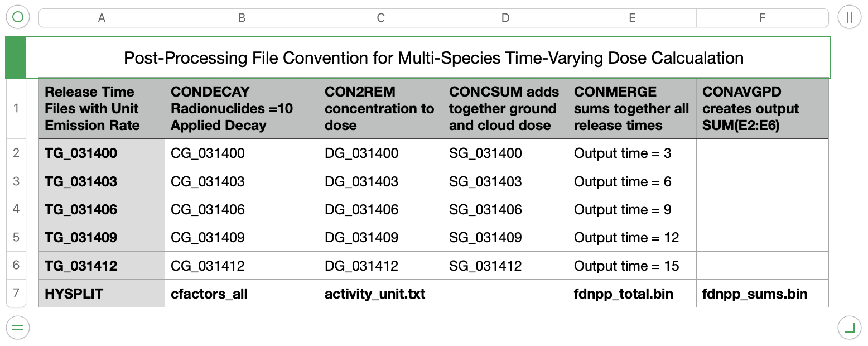Image resolution: width=868 pixels, height=346 pixels.
Task: Select the CONDECAY header cell
Action: [x=242, y=109]
